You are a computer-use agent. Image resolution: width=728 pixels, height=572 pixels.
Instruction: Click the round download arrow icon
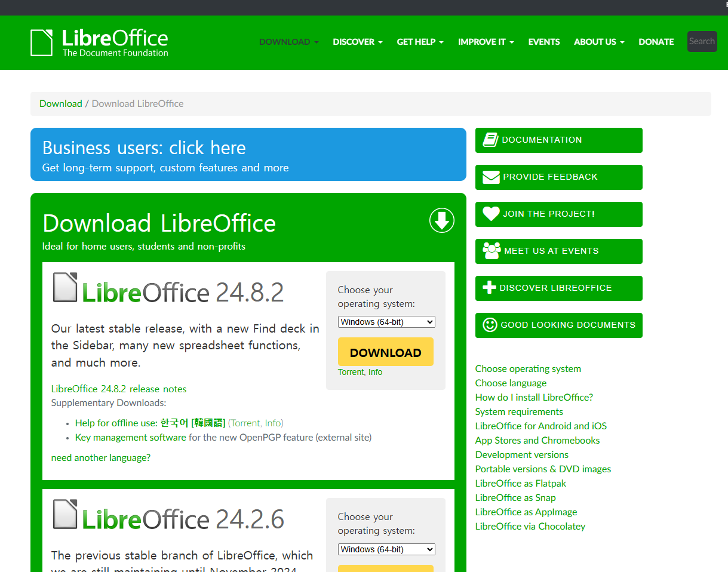(442, 221)
